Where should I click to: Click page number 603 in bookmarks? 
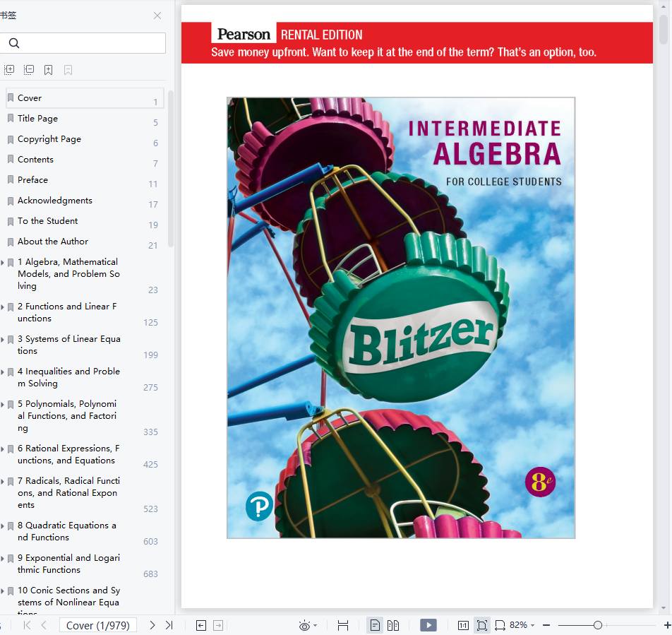click(x=151, y=542)
